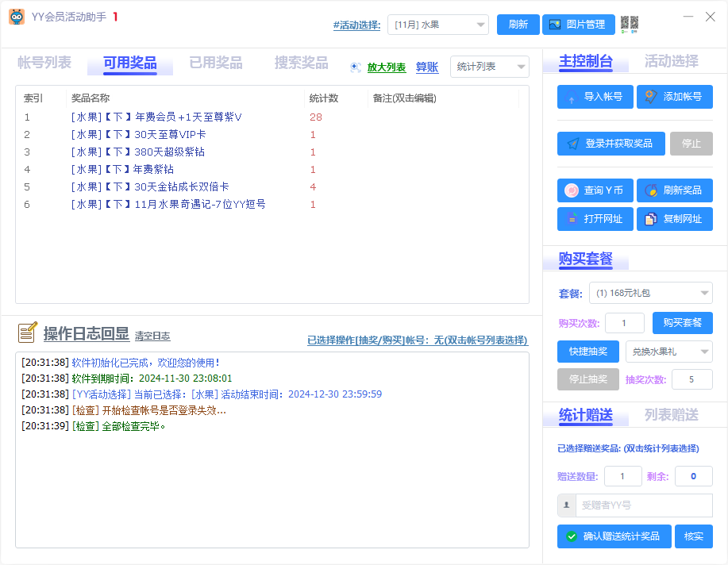The height and width of the screenshot is (565, 728).
Task: Switch to the 统计赠送 tab
Action: tap(585, 415)
